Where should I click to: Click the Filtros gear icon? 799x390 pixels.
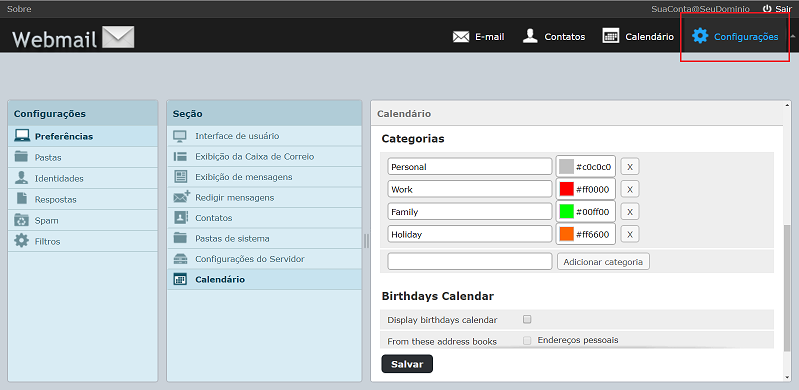click(x=21, y=241)
